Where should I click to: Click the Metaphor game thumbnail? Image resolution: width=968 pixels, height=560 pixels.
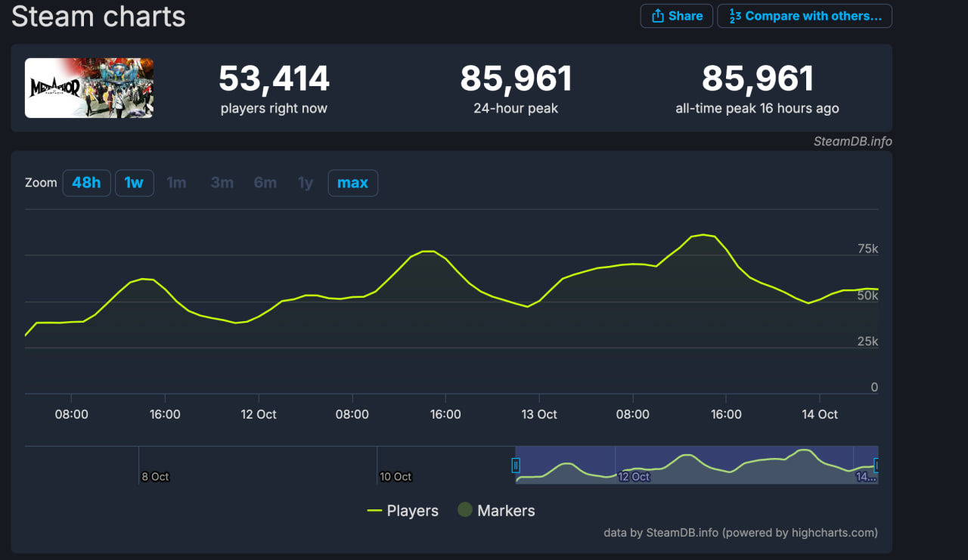tap(89, 88)
